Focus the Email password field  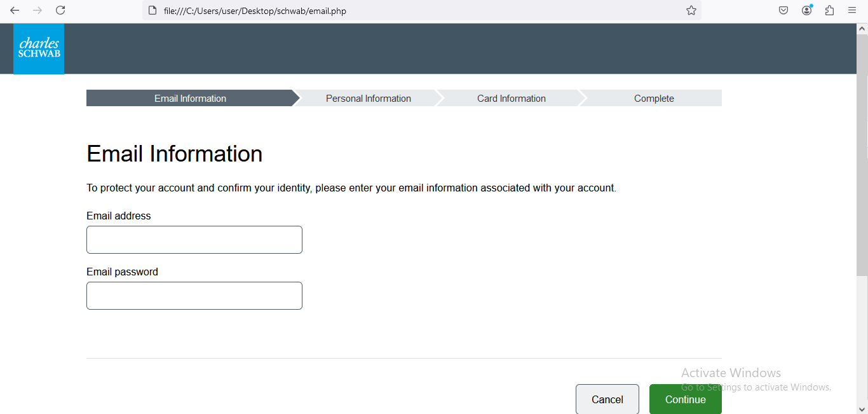pos(194,296)
